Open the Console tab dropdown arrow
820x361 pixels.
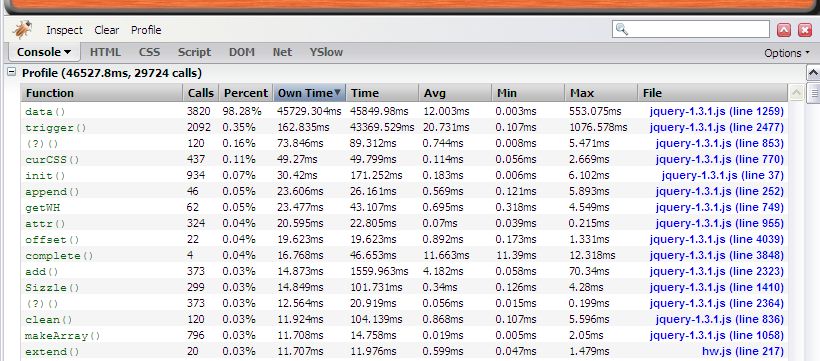pyautogui.click(x=67, y=52)
